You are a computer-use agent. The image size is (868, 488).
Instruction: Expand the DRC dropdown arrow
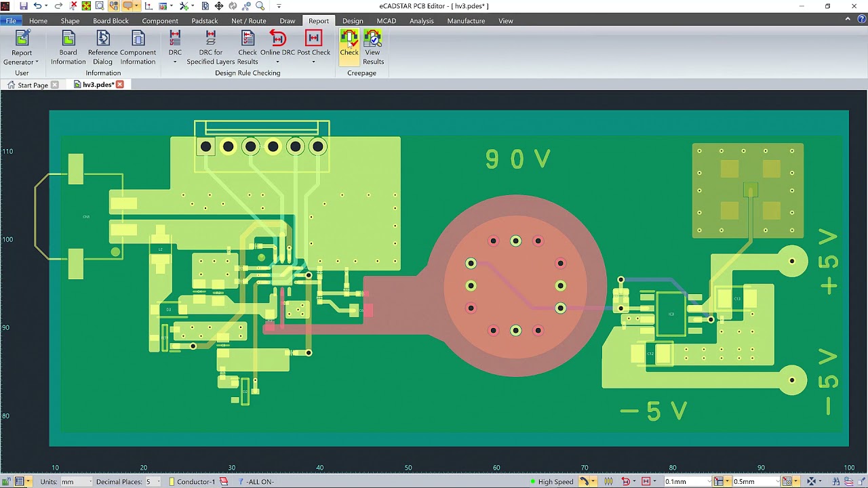tap(175, 62)
